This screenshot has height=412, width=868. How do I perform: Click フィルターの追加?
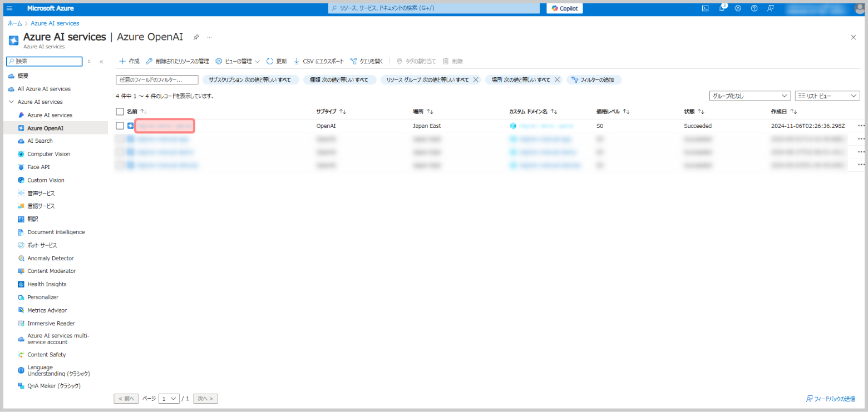(594, 80)
